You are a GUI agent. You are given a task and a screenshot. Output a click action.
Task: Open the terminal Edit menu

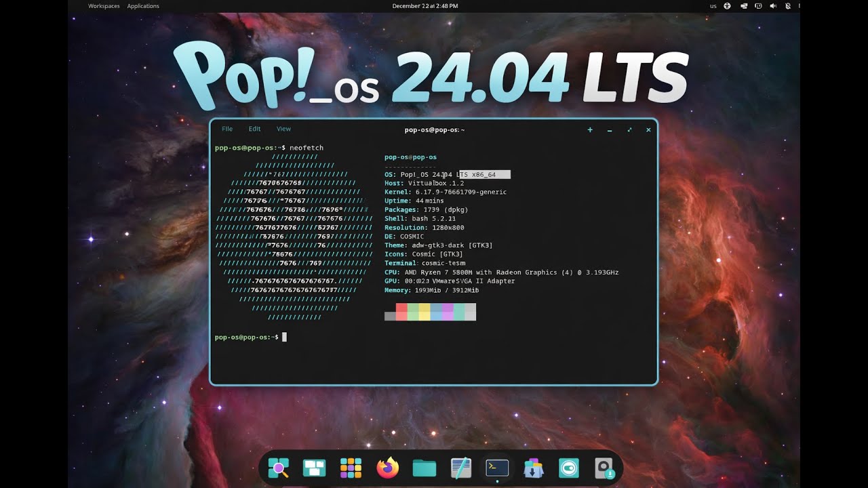click(x=254, y=129)
